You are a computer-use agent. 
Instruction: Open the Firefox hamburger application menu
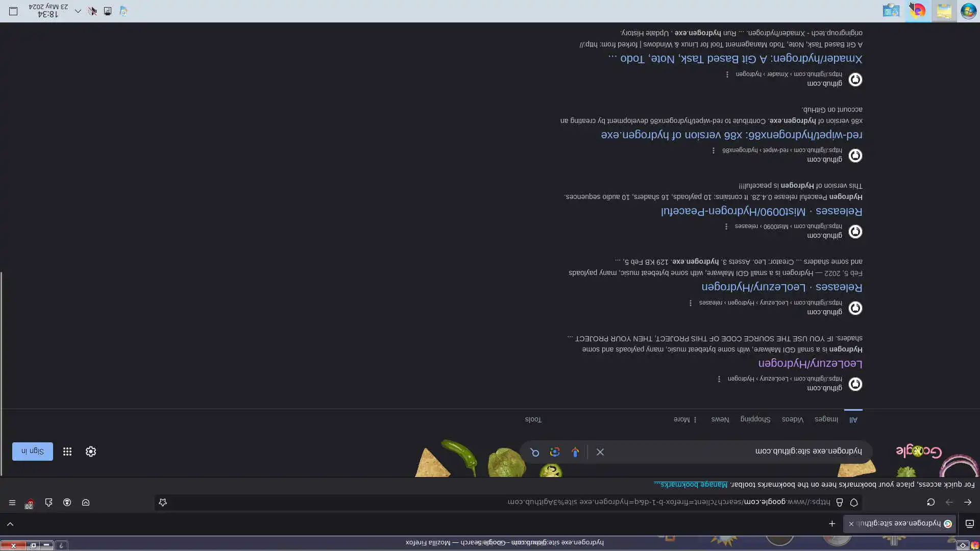[x=12, y=503]
